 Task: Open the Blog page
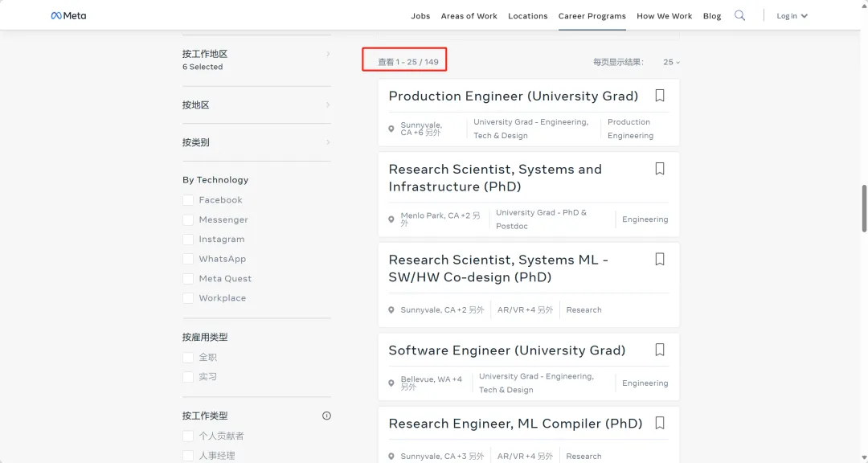coord(712,15)
